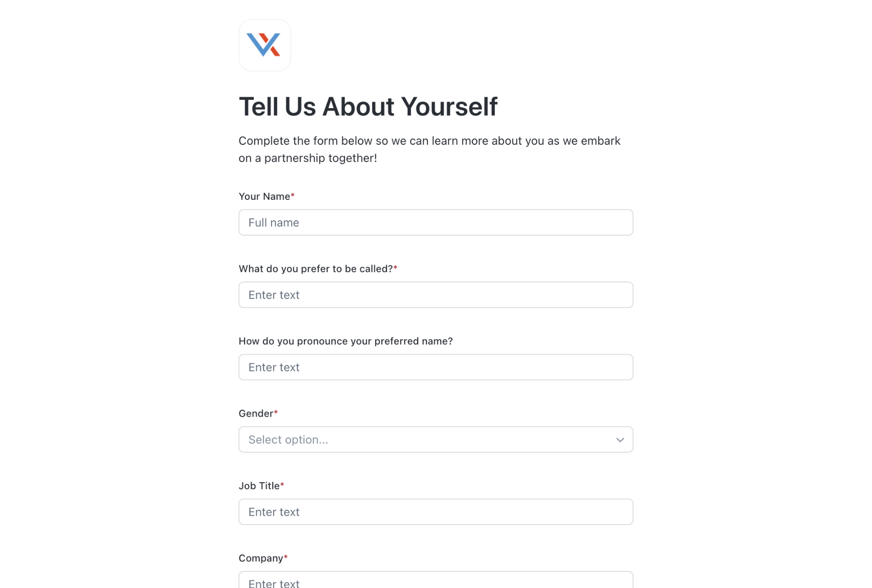
Task: Click the blue and red logo icon
Action: click(265, 45)
